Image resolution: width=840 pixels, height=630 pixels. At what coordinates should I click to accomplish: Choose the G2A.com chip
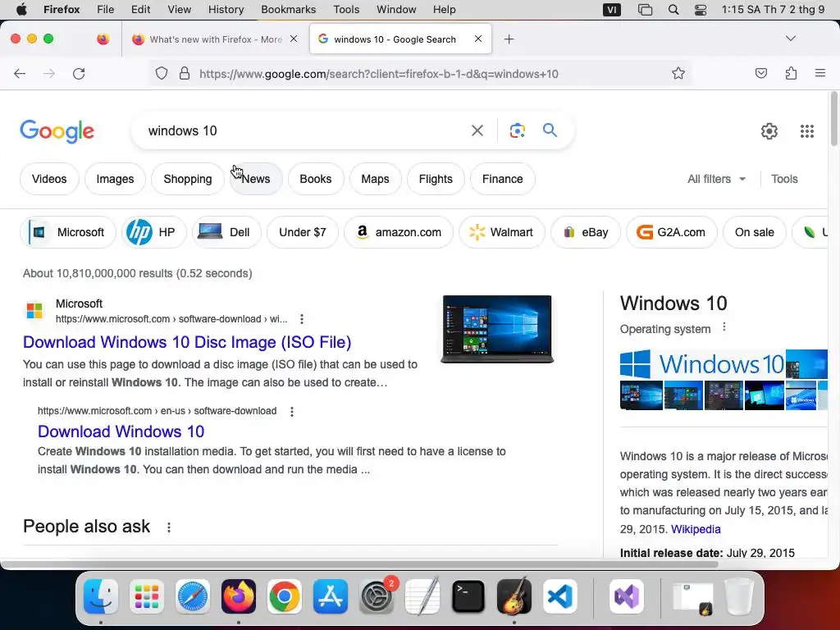pyautogui.click(x=672, y=232)
